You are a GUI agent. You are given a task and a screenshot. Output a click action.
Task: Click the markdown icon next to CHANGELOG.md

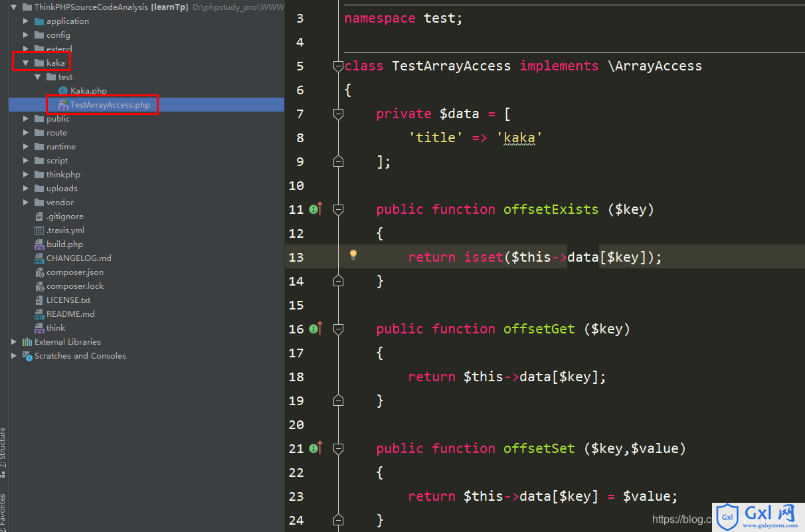[x=39, y=258]
